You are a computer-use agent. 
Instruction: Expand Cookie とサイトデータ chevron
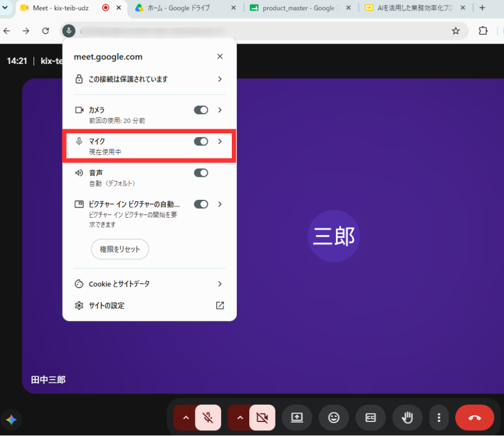[x=220, y=284]
